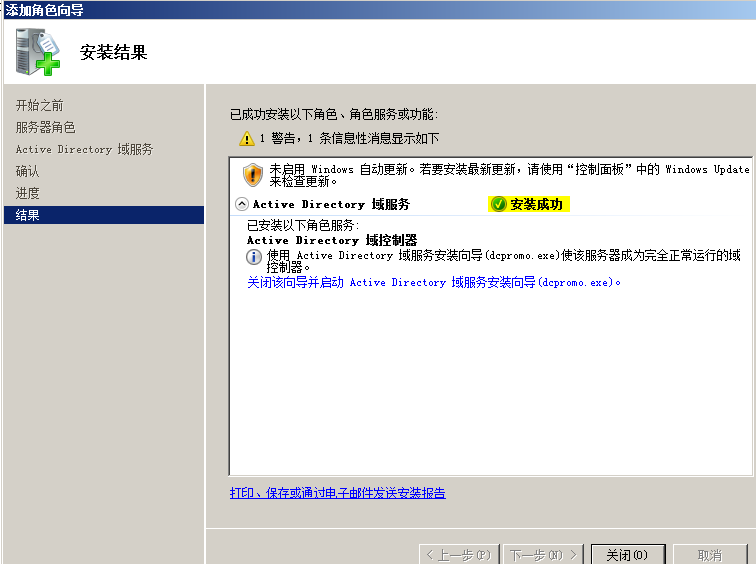Image resolution: width=756 pixels, height=564 pixels.
Task: Select 结果 step in sidebar
Action: [104, 215]
